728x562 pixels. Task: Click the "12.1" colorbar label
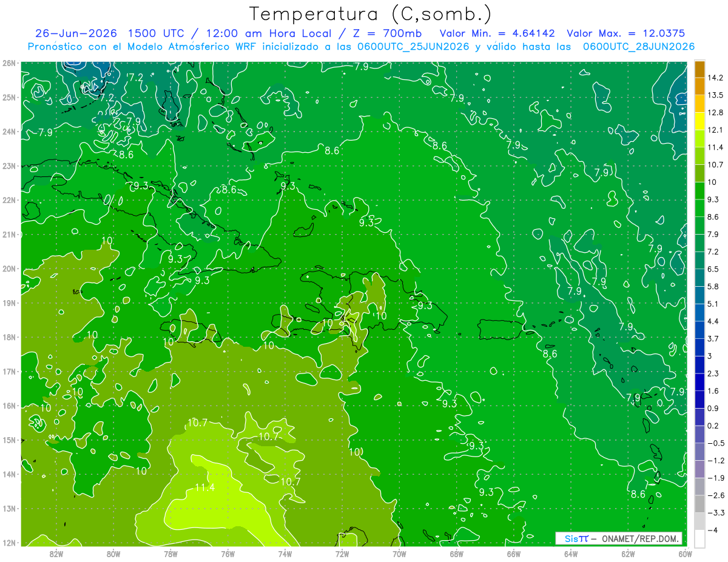715,130
